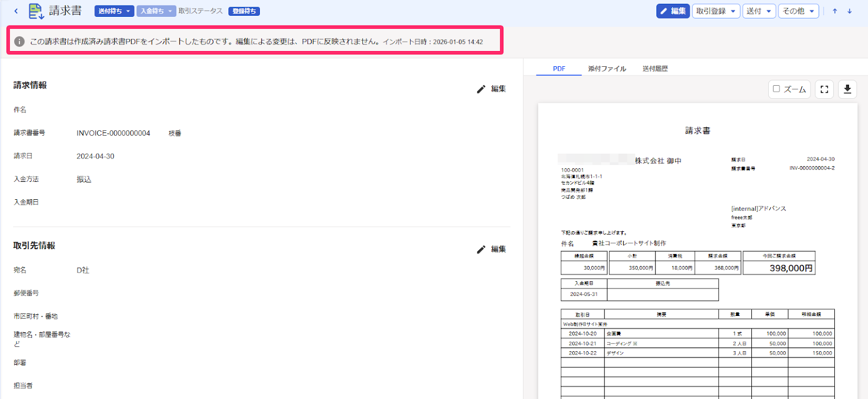Click the blue 編集 button in top bar
Viewport: 868px width, 399px height.
click(673, 11)
